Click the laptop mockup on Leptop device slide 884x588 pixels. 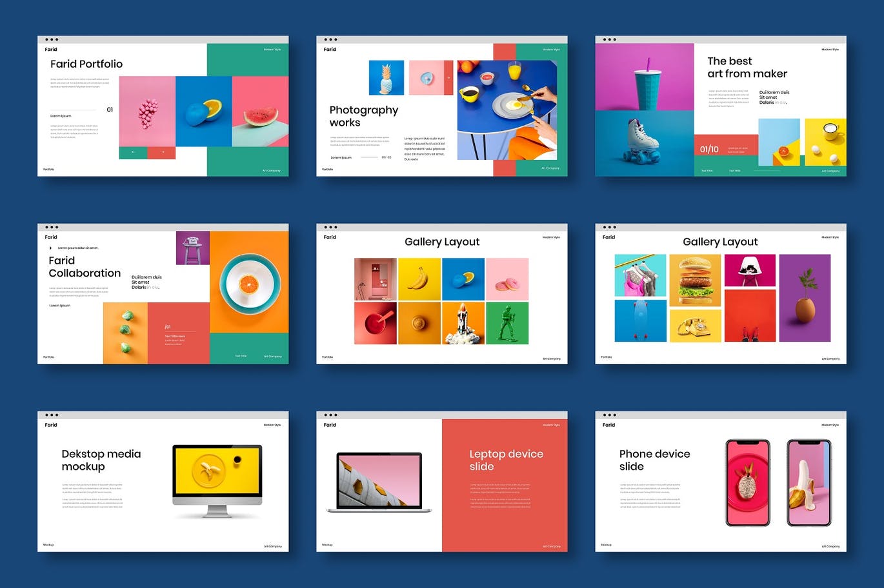(x=379, y=482)
